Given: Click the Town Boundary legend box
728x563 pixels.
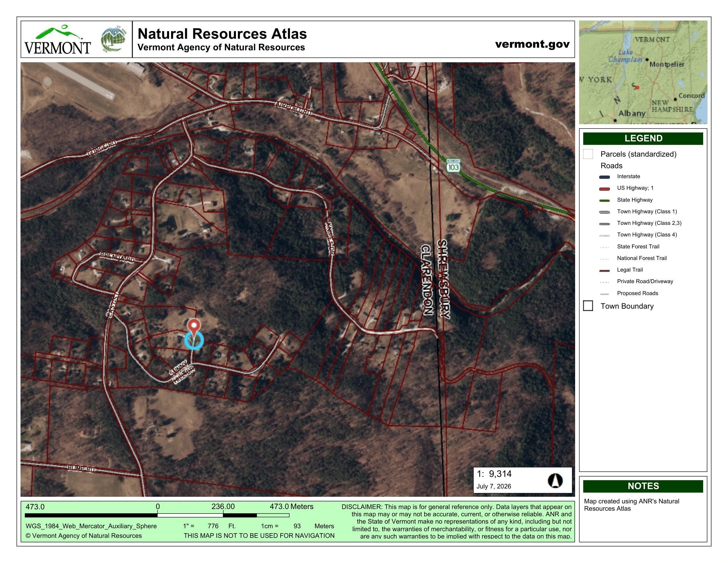Looking at the screenshot, I should click(588, 306).
